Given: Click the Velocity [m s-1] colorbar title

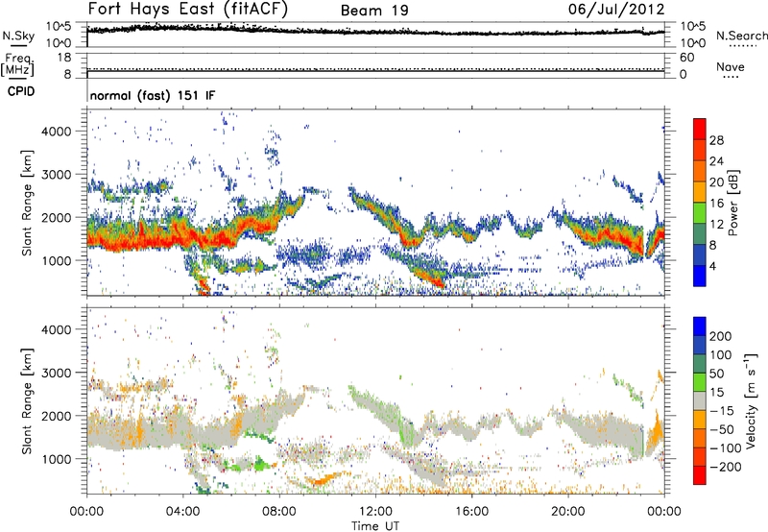Looking at the screenshot, I should (x=751, y=400).
